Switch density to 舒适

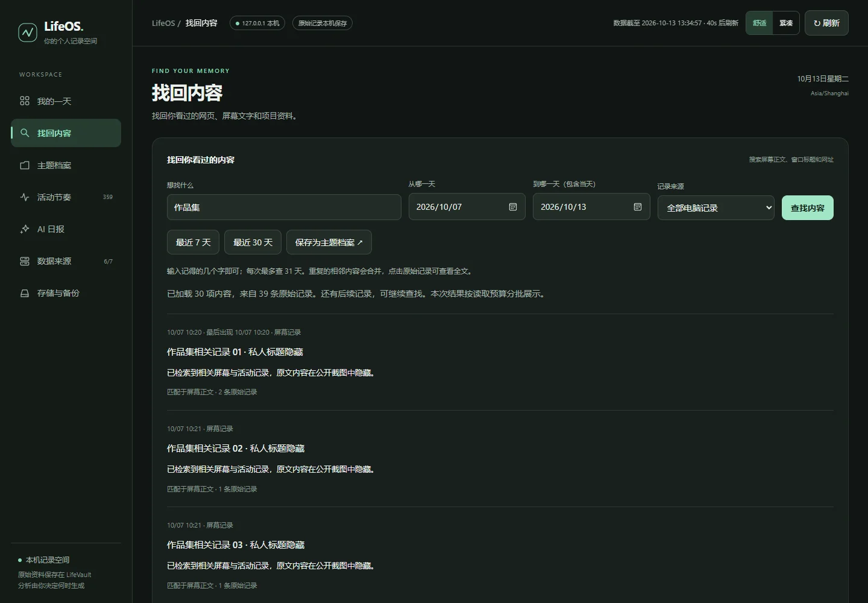(x=759, y=23)
